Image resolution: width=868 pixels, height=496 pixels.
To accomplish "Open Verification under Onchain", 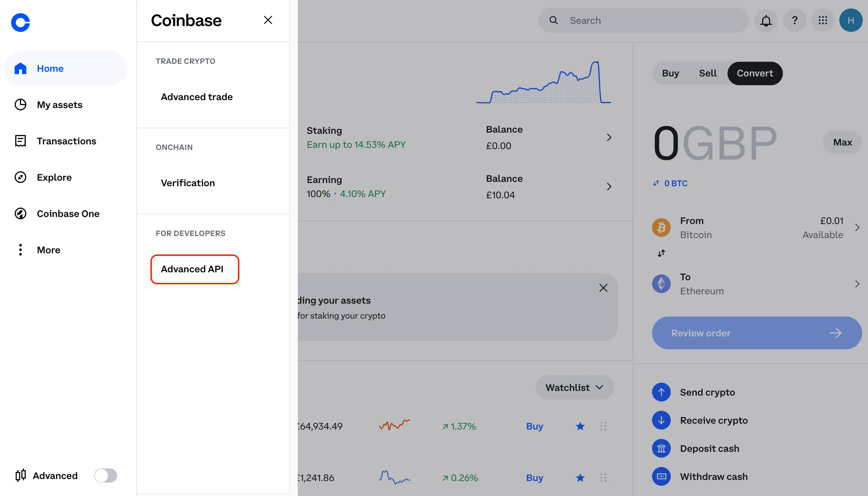I will click(x=188, y=183).
